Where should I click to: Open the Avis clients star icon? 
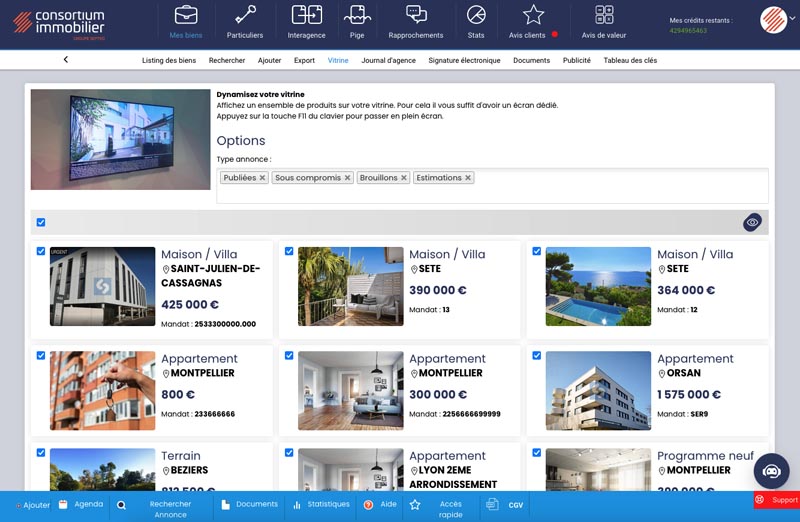click(534, 15)
